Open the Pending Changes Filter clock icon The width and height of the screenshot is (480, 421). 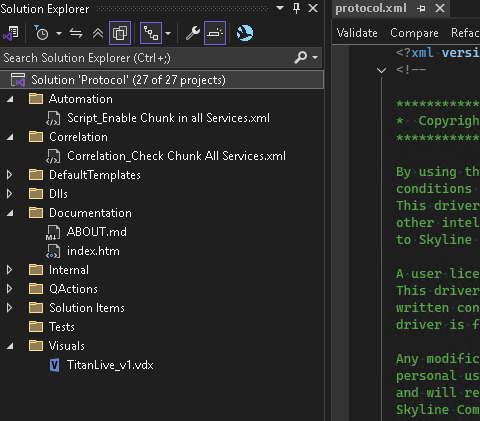(42, 33)
